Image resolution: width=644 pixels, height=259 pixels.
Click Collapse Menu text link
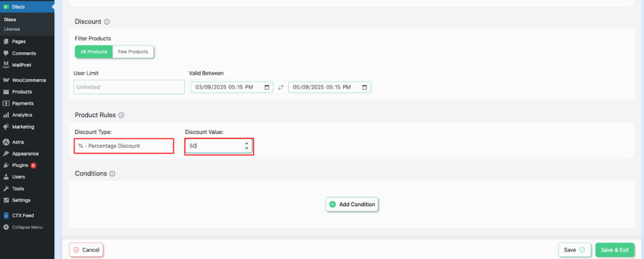pyautogui.click(x=27, y=227)
